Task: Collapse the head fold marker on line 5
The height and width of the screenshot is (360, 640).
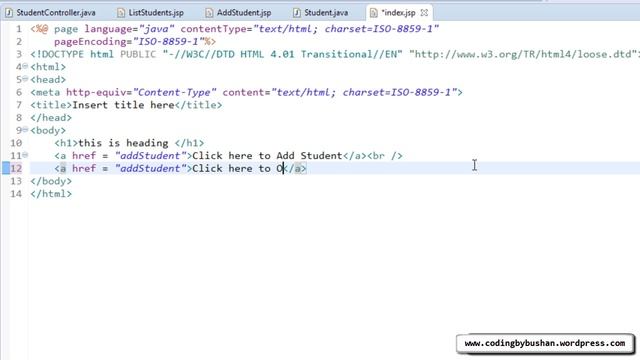Action: click(25, 79)
